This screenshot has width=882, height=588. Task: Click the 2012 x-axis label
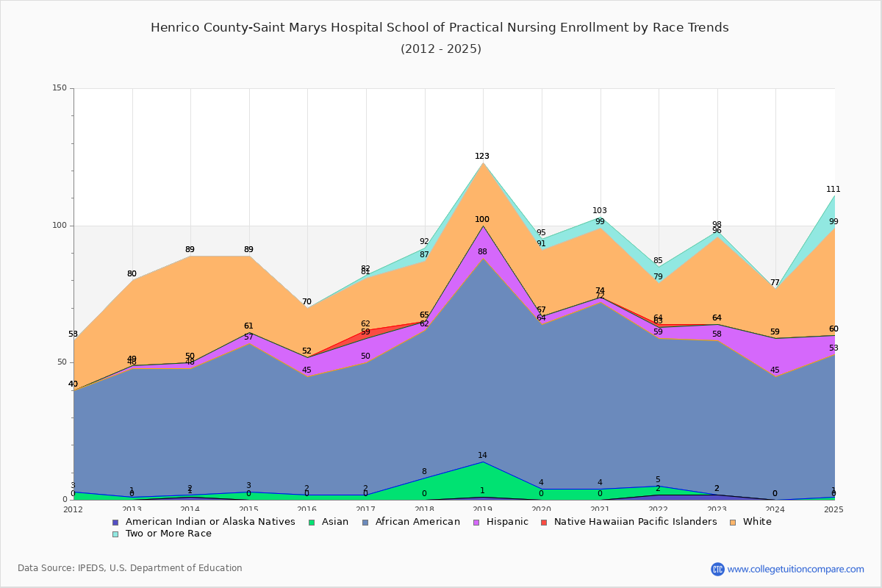73,509
